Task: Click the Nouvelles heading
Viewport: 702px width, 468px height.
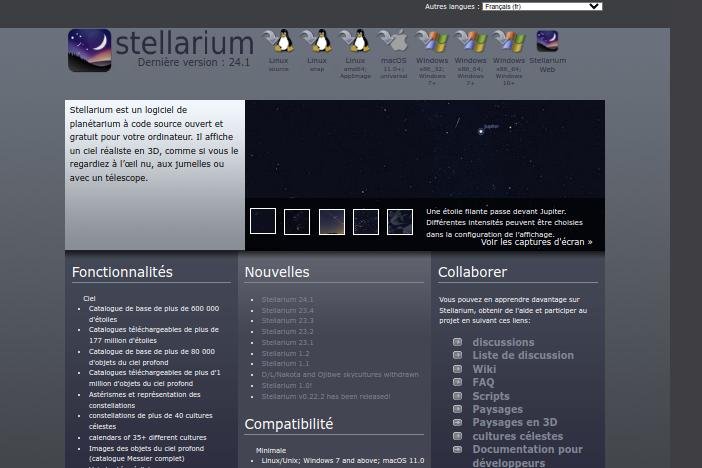Action: point(277,272)
